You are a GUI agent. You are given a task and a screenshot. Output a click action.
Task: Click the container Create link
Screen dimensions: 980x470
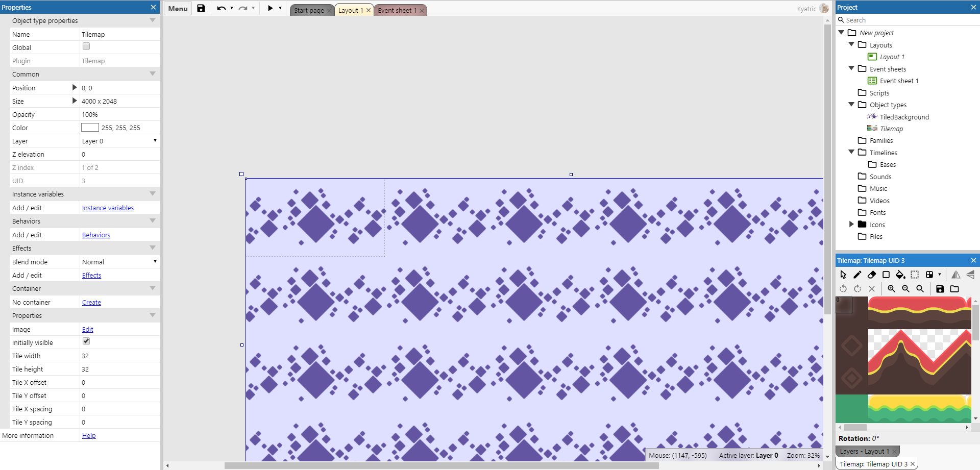click(91, 303)
